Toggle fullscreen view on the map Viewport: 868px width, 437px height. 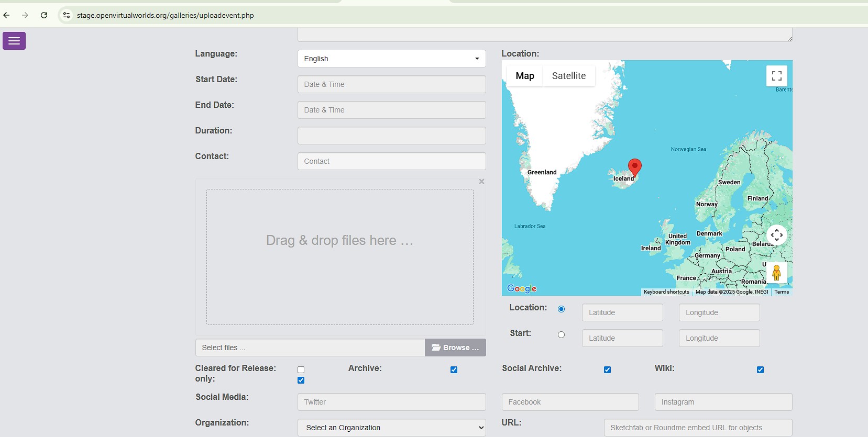click(776, 76)
